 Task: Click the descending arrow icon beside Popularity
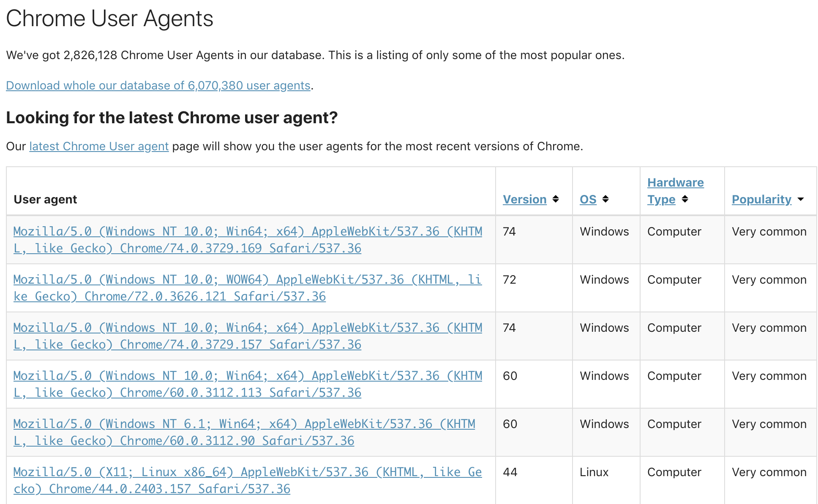point(801,199)
